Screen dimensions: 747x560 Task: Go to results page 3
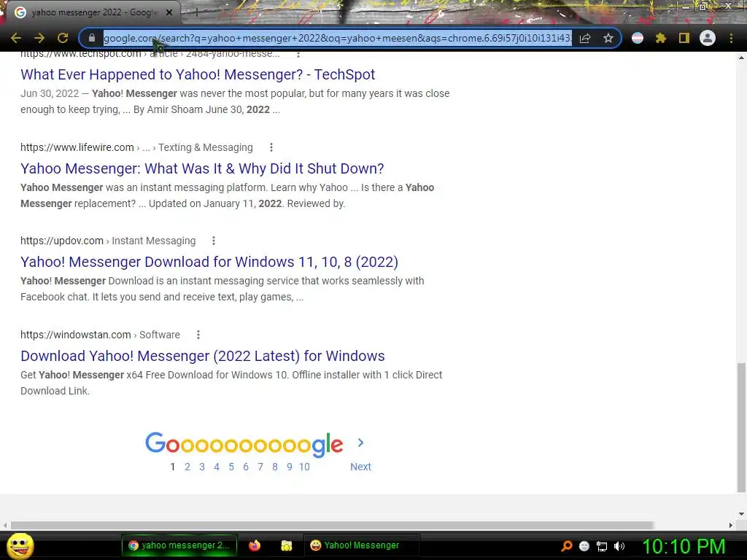(202, 467)
